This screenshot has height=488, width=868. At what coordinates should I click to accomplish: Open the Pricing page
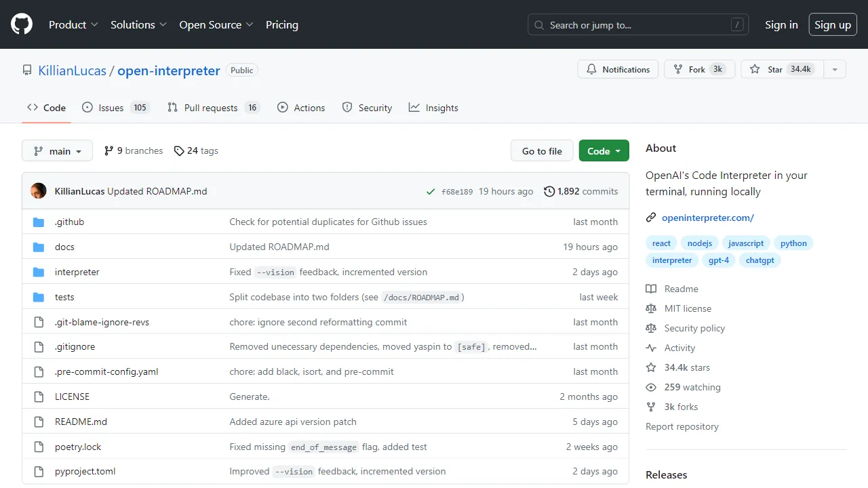tap(282, 24)
